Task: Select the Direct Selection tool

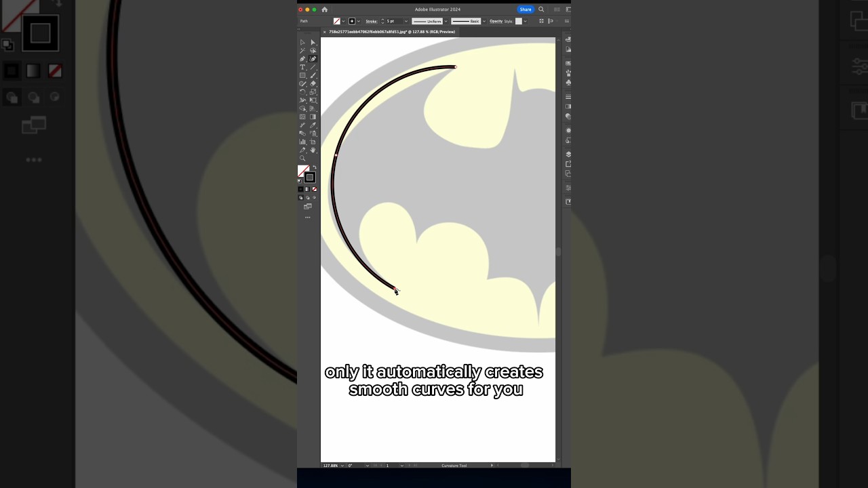Action: pos(313,42)
